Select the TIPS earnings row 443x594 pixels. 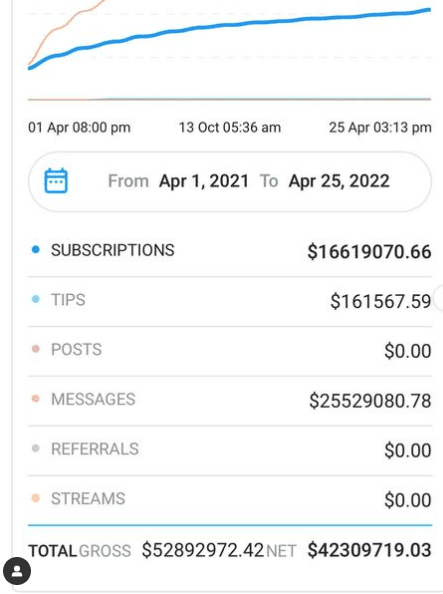pos(230,301)
